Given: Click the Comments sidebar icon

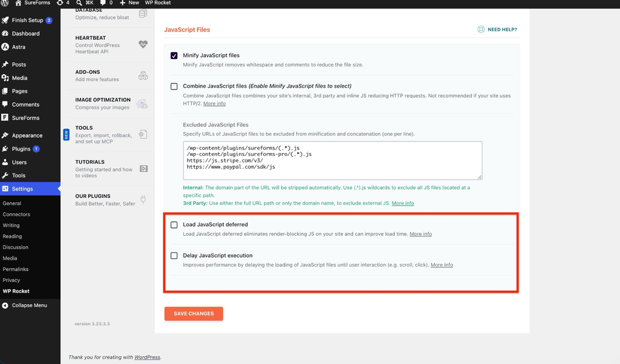Looking at the screenshot, I should pos(5,104).
